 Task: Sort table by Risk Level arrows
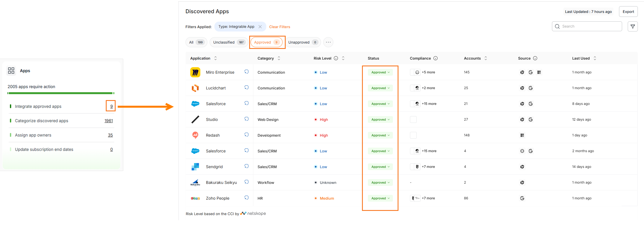(343, 58)
